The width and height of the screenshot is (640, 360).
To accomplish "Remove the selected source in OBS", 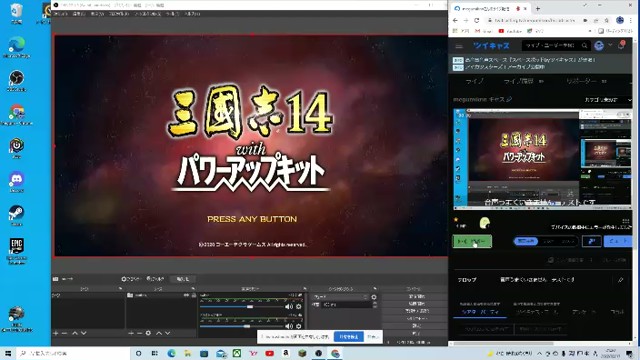I will (139, 333).
